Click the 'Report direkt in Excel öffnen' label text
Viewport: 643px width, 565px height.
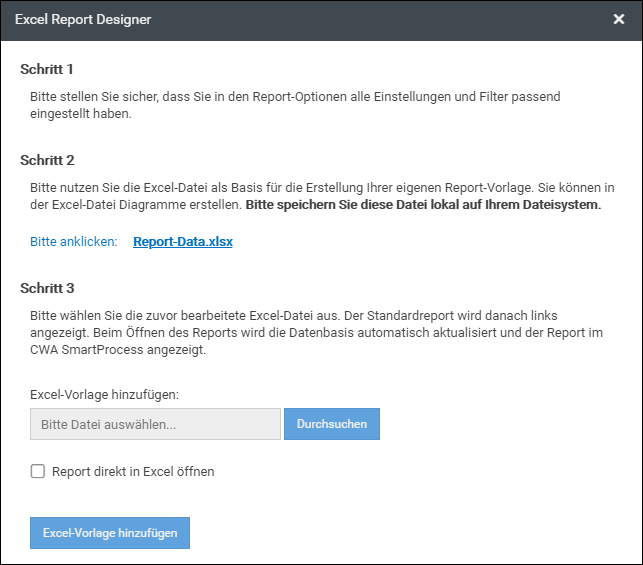pos(133,471)
